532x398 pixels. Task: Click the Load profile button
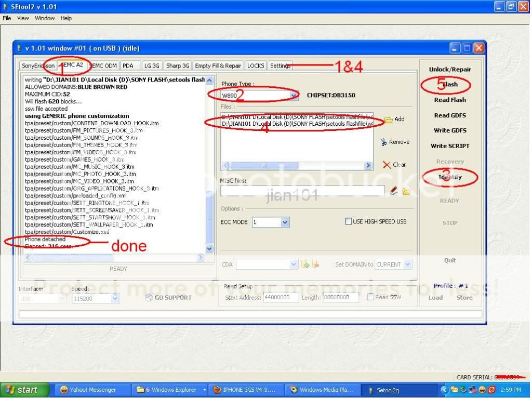pos(435,298)
